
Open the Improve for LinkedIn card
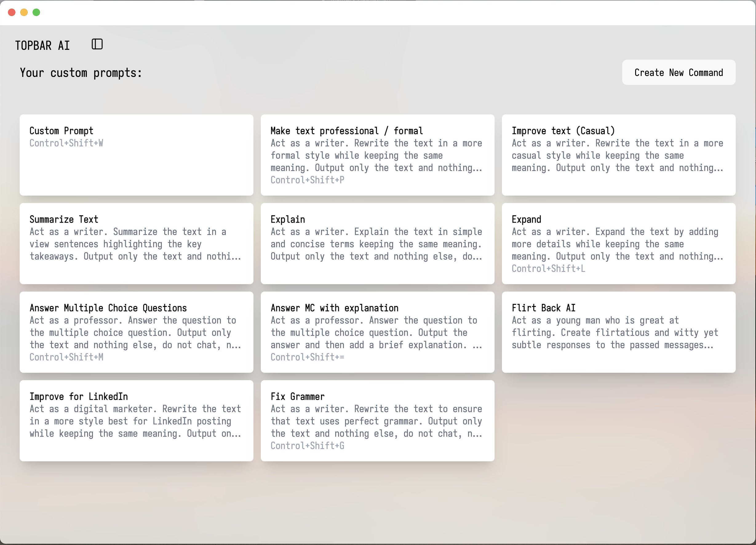136,421
